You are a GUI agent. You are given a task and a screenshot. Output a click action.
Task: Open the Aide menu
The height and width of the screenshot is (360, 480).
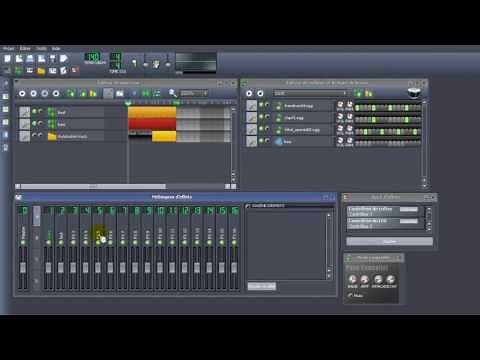[56, 49]
